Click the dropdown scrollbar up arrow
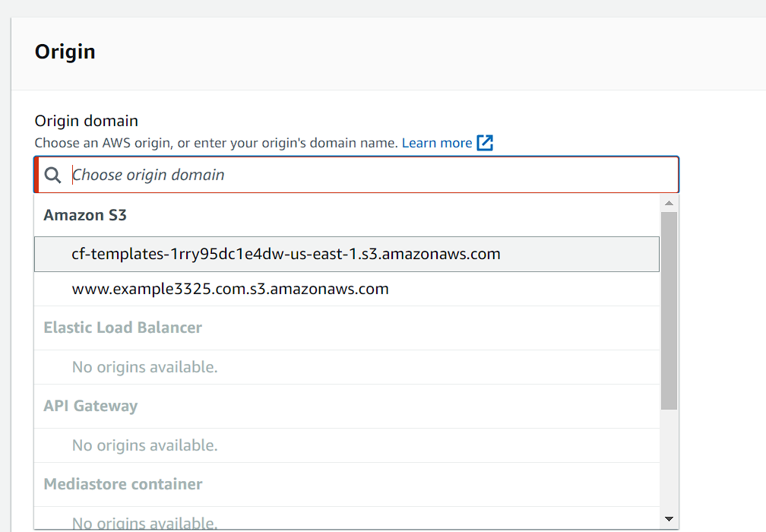Screen dimensions: 766x532 pyautogui.click(x=669, y=203)
